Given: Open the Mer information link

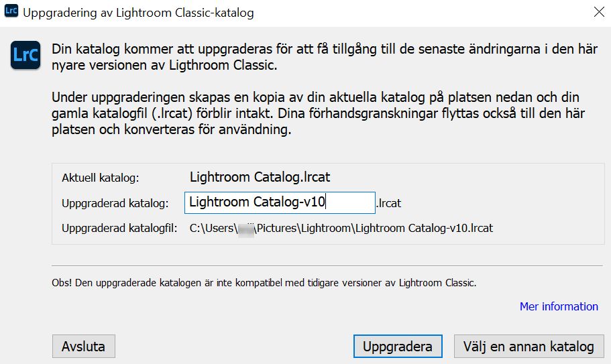Looking at the screenshot, I should click(x=559, y=306).
